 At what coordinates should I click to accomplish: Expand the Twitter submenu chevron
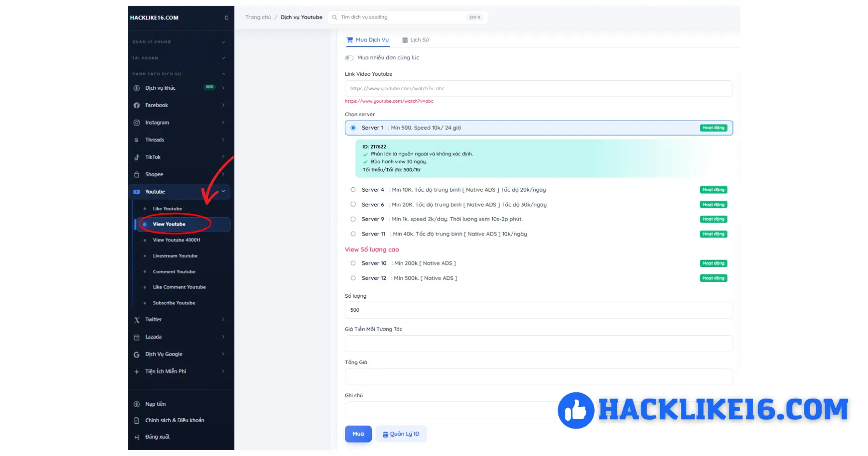pos(223,320)
